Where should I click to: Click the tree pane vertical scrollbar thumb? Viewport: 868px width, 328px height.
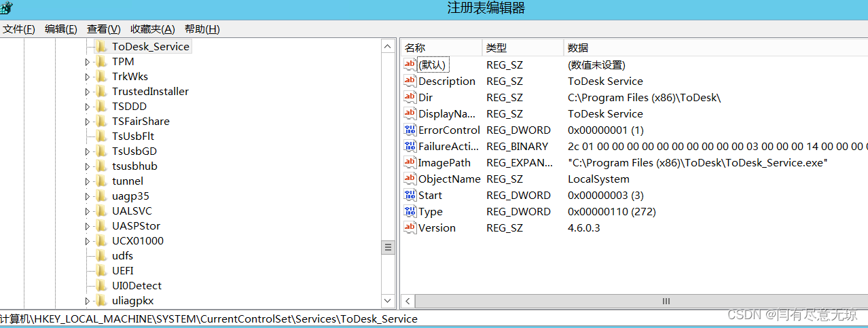[x=388, y=247]
